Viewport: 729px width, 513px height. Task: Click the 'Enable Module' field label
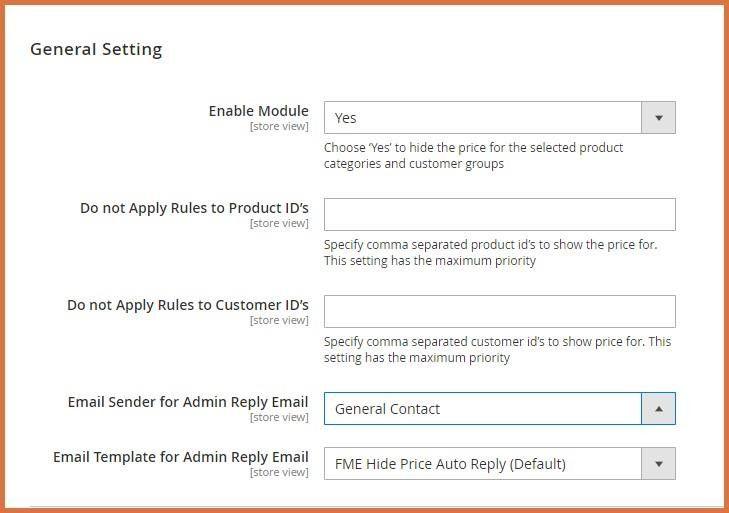[x=258, y=111]
